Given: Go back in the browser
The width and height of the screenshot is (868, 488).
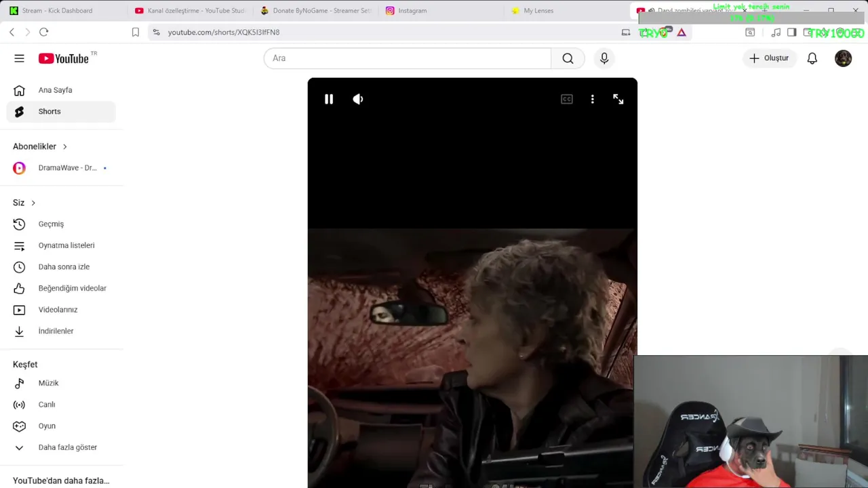Looking at the screenshot, I should (x=12, y=32).
